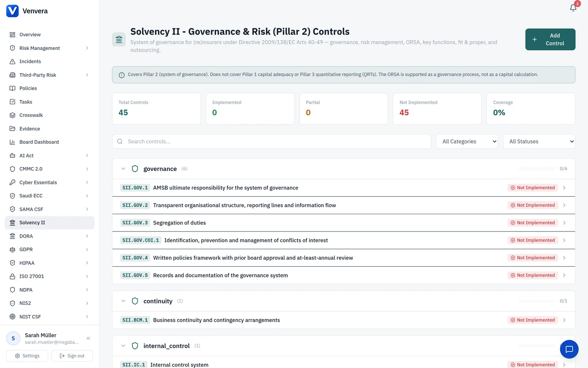This screenshot has height=368, width=588.
Task: Open Risk Management menu item
Action: point(49,48)
